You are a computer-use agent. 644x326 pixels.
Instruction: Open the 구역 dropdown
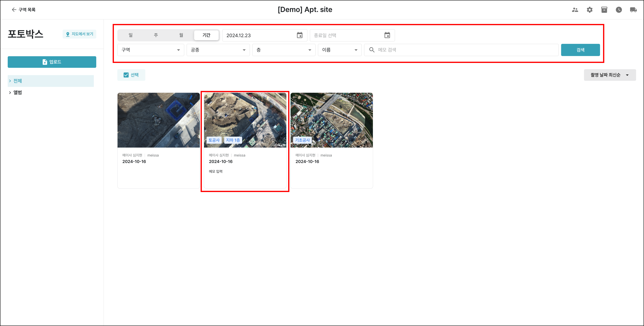pos(151,50)
